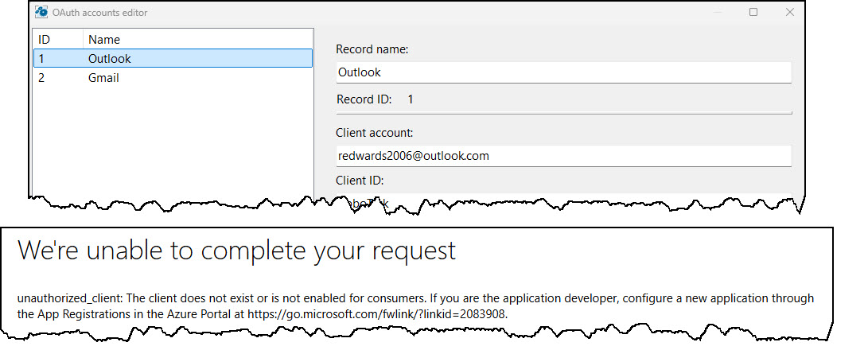Click the unauthorized_client error message text
The width and height of the screenshot is (868, 350).
click(x=416, y=306)
